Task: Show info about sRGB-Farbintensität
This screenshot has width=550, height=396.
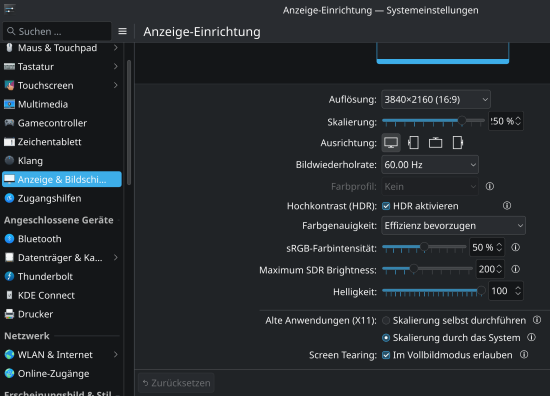Action: pos(515,248)
